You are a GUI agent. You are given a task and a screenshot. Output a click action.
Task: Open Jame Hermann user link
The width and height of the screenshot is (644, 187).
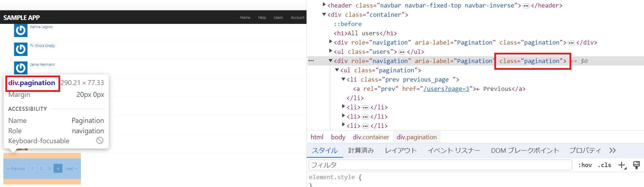coord(42,64)
